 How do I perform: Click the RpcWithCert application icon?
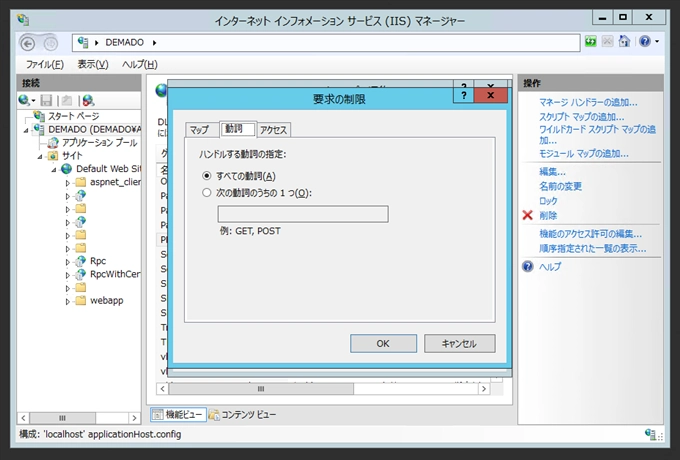(x=81, y=274)
